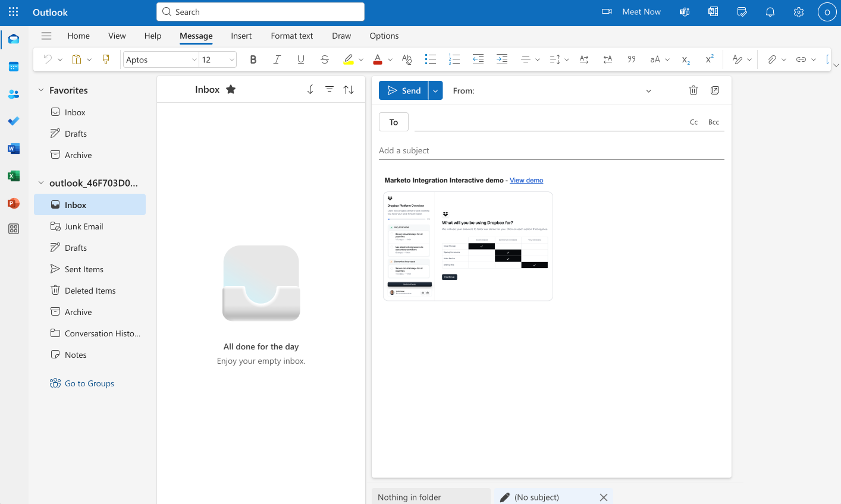Open the Calendar app in the sidebar
This screenshot has width=841, height=504.
pos(14,67)
